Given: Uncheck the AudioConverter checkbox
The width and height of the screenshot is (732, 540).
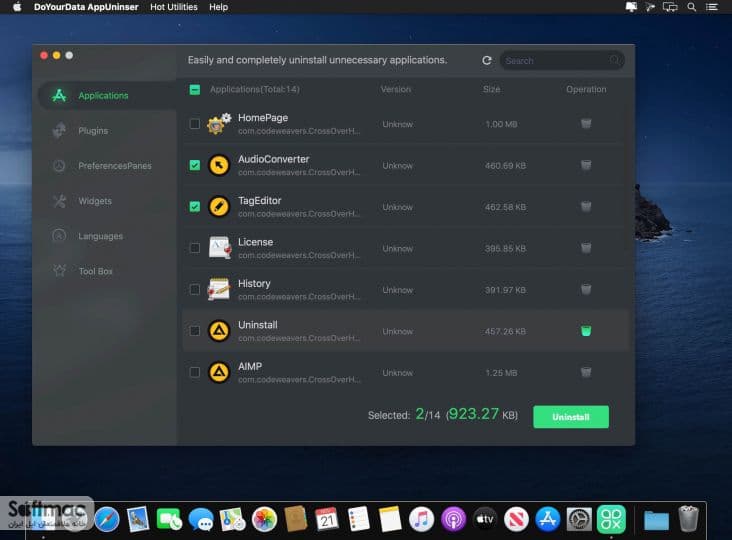Looking at the screenshot, I should coord(195,165).
